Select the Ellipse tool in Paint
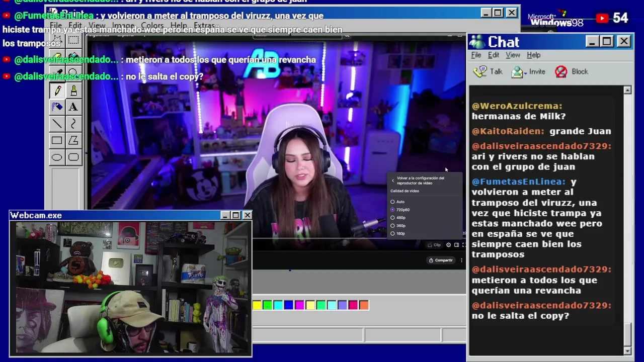644x362 pixels. coord(57,157)
